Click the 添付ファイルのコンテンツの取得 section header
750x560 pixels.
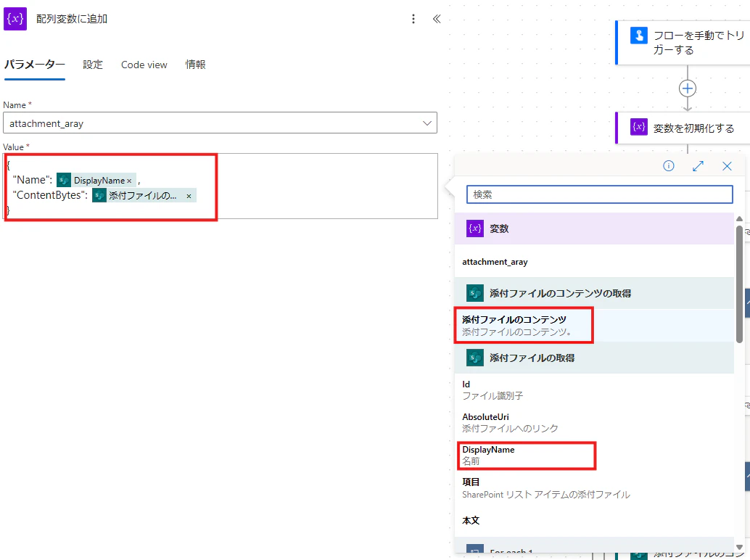coord(594,293)
